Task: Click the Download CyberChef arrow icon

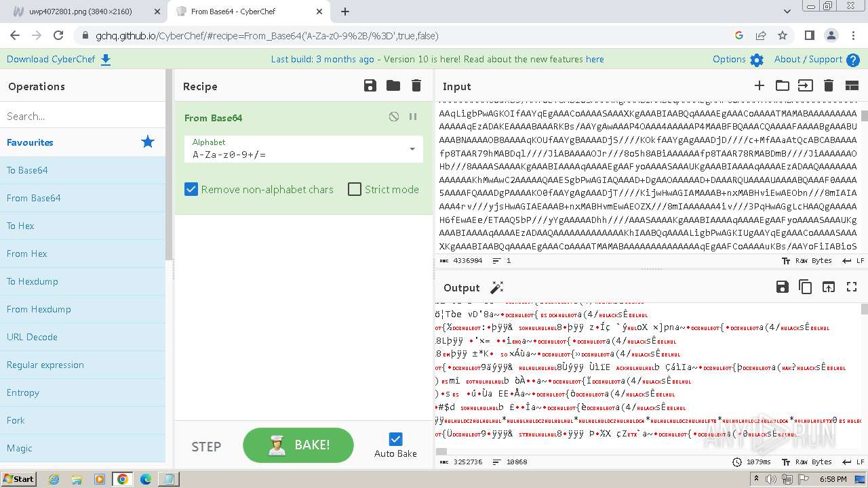Action: coord(106,60)
